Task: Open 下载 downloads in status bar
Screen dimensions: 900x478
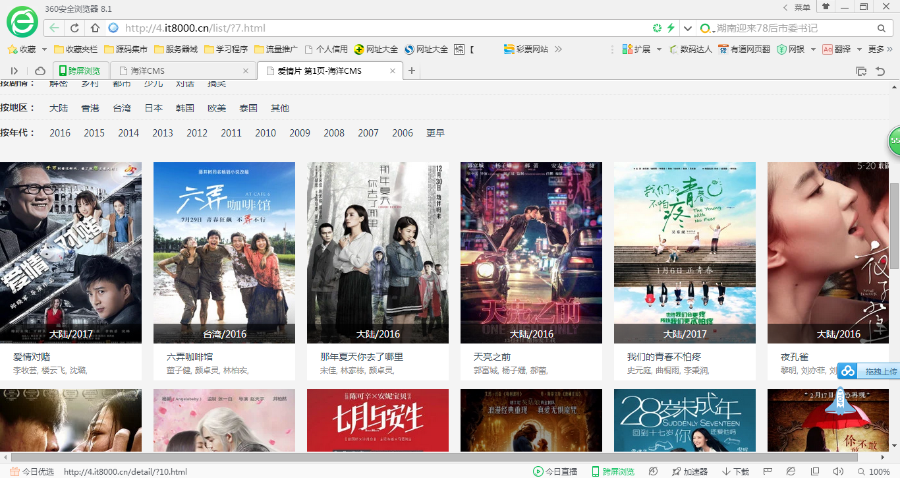Action: [736, 471]
